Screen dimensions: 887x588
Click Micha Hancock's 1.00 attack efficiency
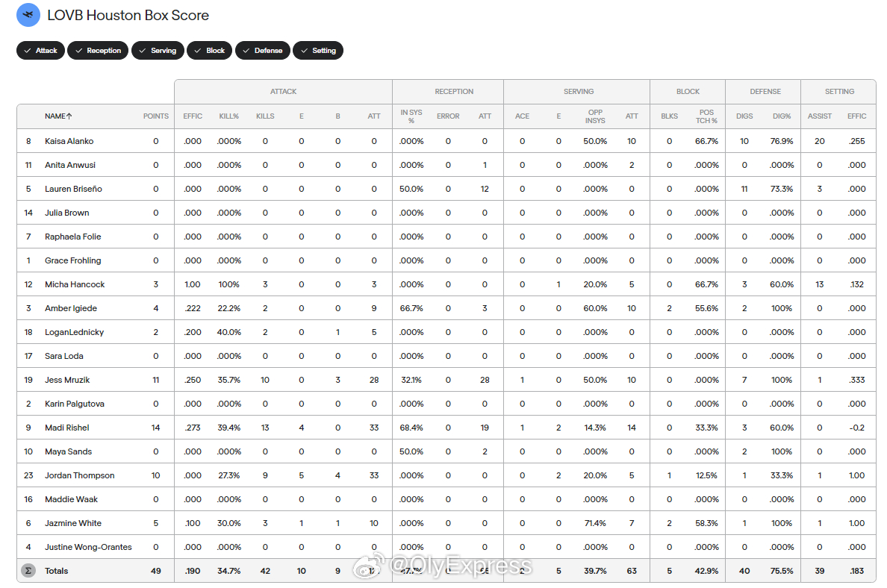193,284
